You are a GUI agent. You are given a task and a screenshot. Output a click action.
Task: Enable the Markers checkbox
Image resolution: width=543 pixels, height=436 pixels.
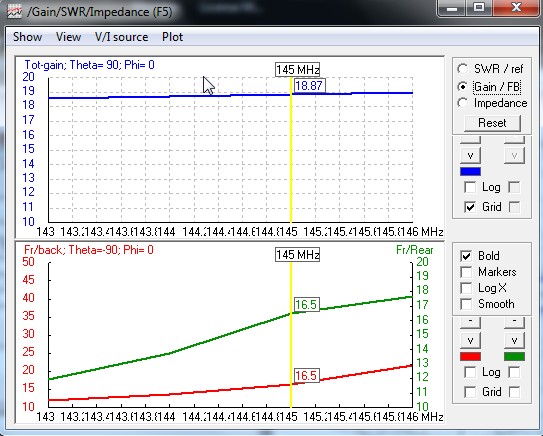(466, 272)
